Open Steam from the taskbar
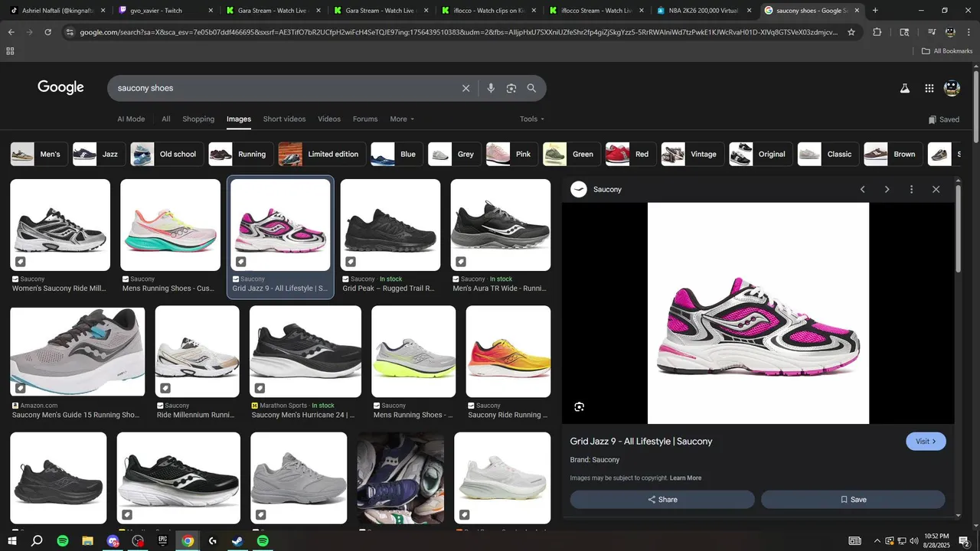The width and height of the screenshot is (980, 551). [237, 541]
